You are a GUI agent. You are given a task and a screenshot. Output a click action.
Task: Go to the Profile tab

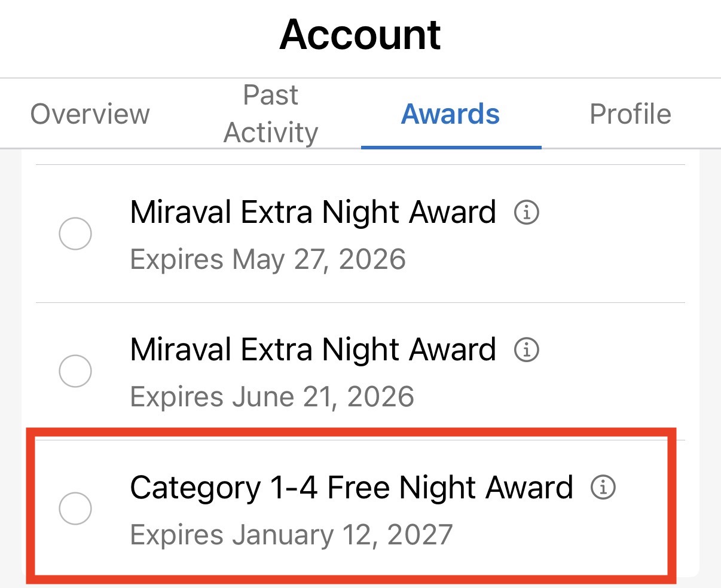click(630, 114)
